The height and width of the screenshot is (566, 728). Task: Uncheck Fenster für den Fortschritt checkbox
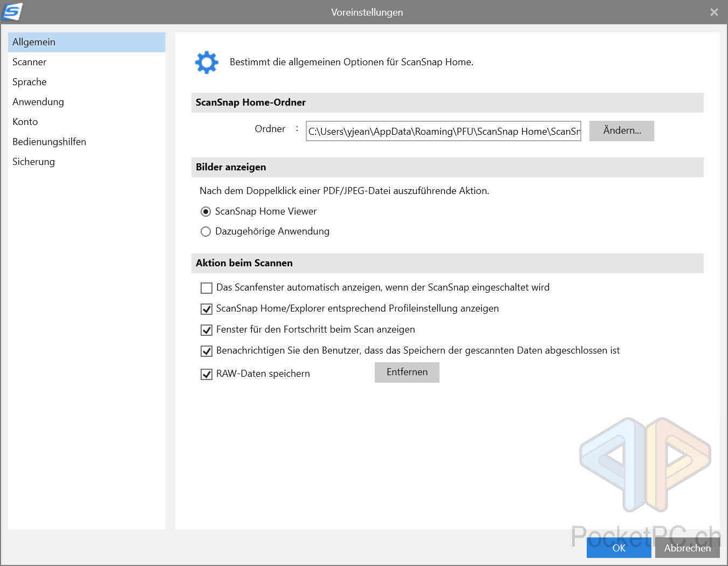pos(207,330)
